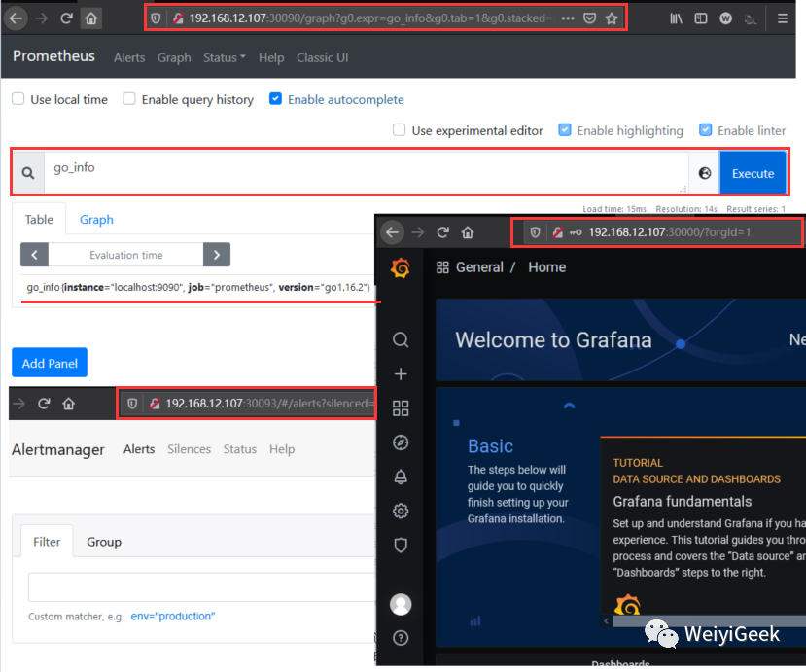Screen dimensions: 806x672
Task: Select the Table tab
Action: point(39,220)
